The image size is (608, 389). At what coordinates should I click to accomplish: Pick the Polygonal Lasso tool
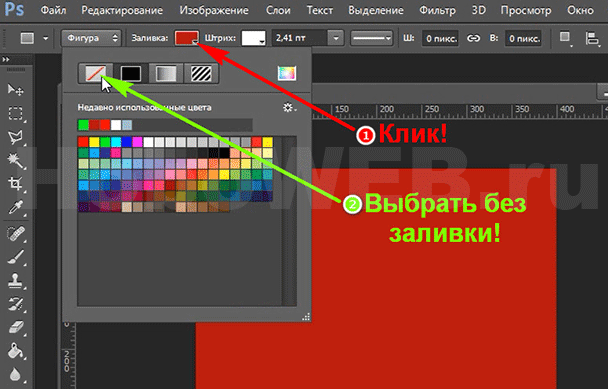[16, 137]
